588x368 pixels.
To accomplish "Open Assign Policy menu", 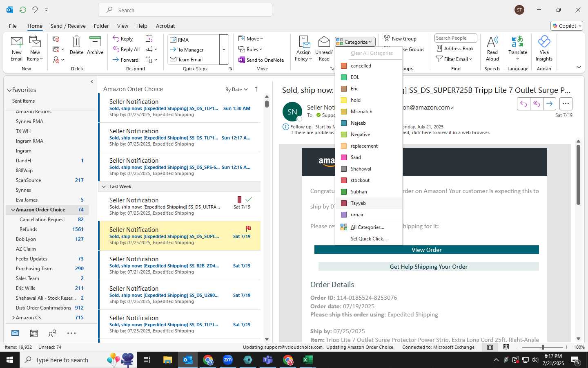I will click(303, 48).
